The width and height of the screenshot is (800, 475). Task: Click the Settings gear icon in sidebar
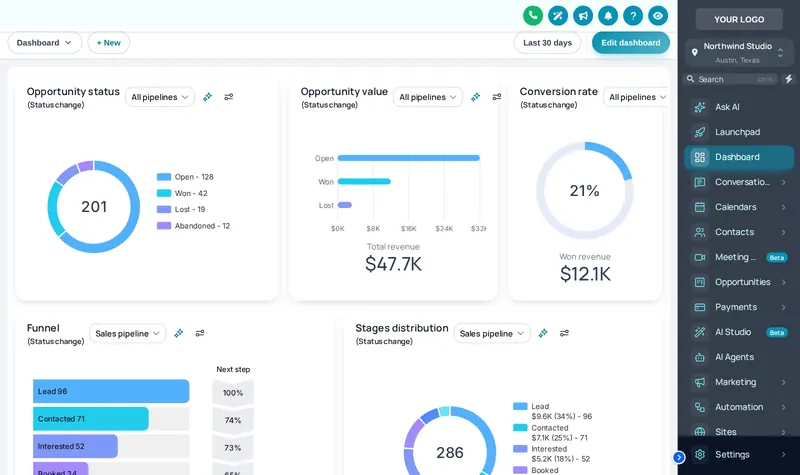tap(699, 454)
